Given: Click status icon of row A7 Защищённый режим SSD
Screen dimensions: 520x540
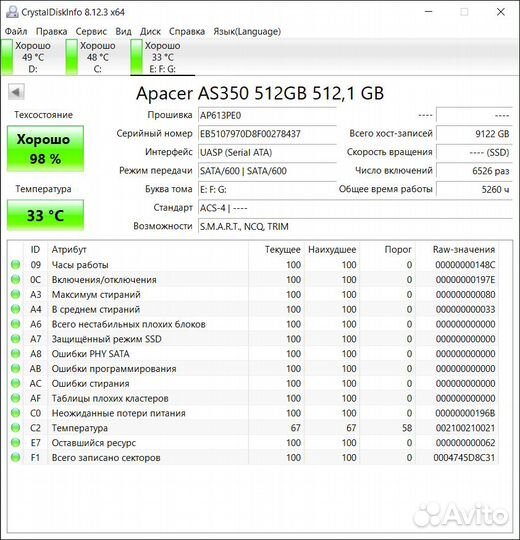Looking at the screenshot, I should pyautogui.click(x=15, y=339).
